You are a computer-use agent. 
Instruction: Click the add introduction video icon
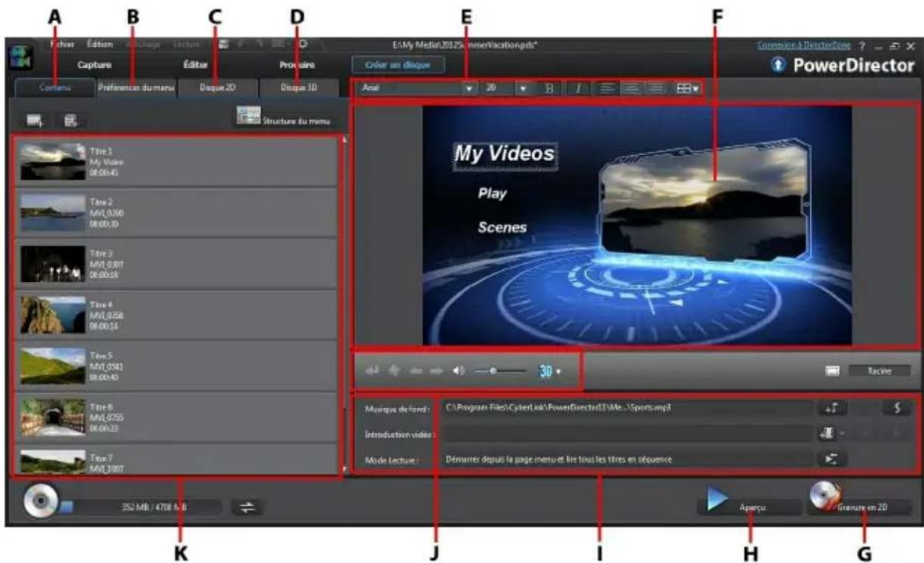827,434
